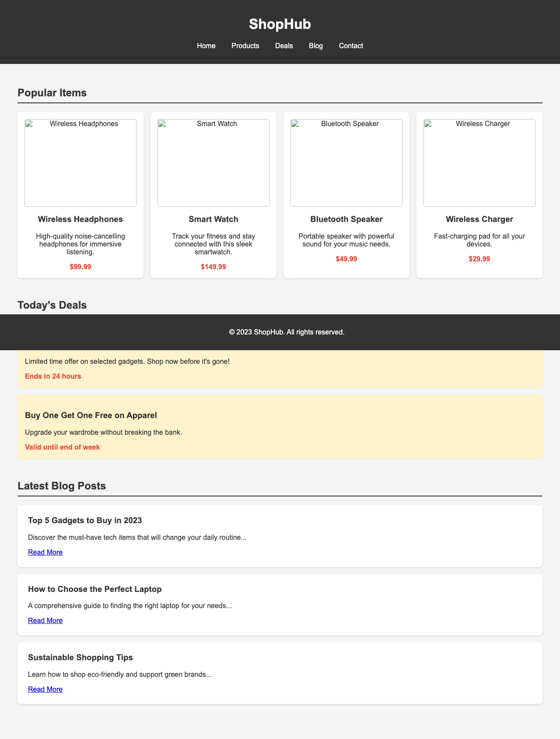Click the ShopHub site title
The height and width of the screenshot is (739, 560).
coord(280,24)
